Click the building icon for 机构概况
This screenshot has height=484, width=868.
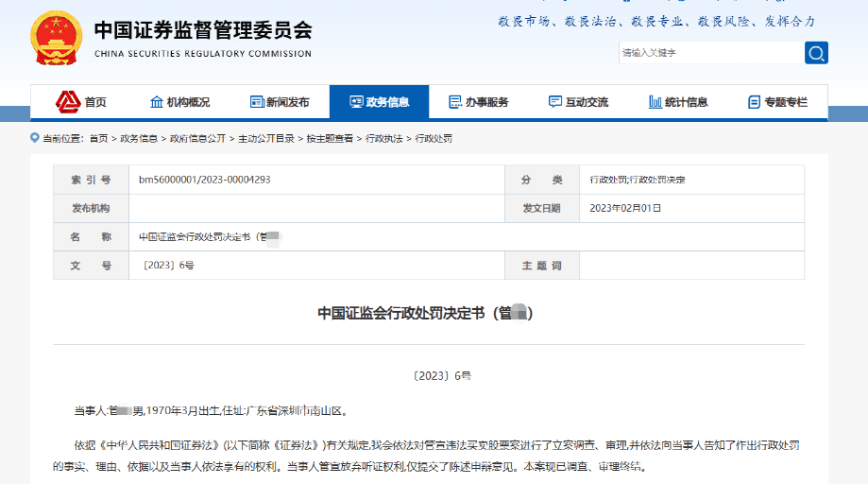point(157,102)
